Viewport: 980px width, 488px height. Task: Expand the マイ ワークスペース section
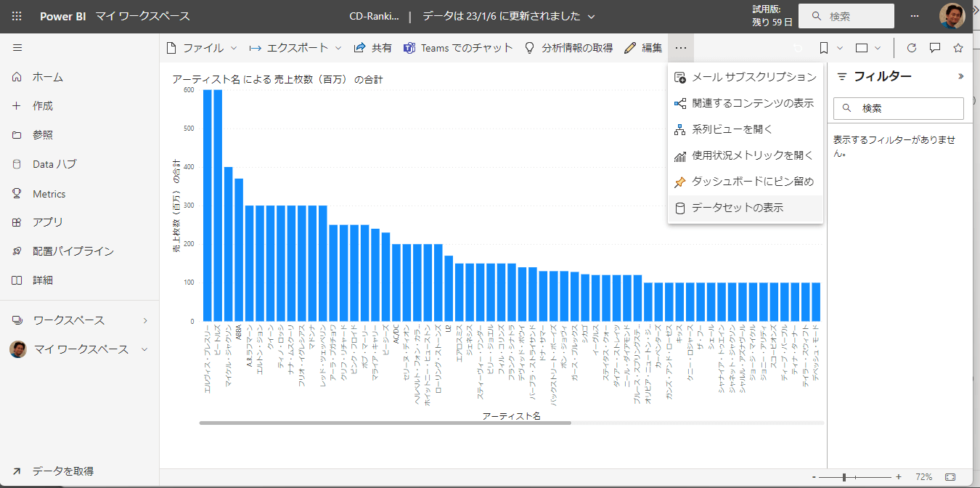[144, 349]
